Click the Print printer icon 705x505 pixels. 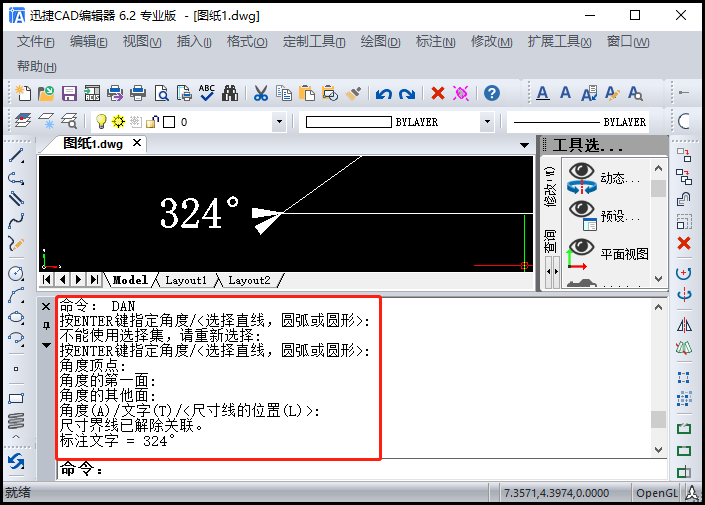[138, 93]
